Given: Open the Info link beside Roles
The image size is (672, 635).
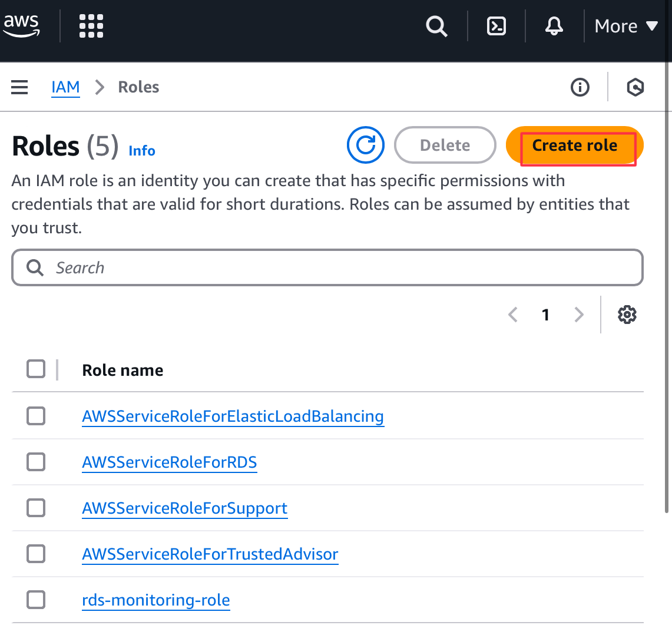Looking at the screenshot, I should coord(142,151).
